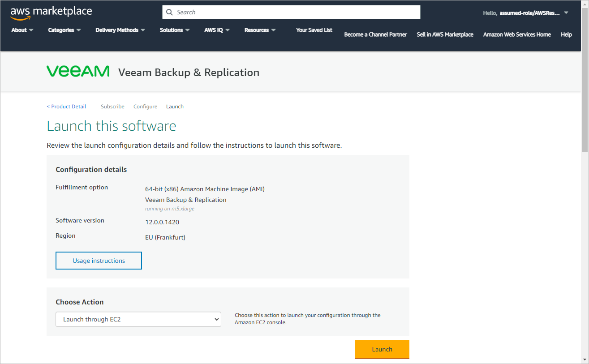589x364 pixels.
Task: Click the AWS Marketplace logo
Action: click(x=51, y=13)
